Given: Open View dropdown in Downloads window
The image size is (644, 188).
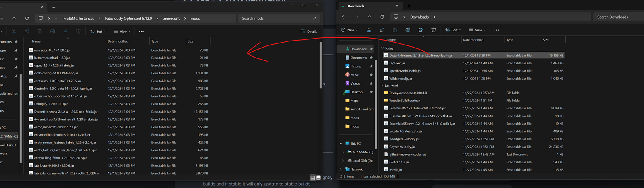Looking at the screenshot, I should 477,30.
